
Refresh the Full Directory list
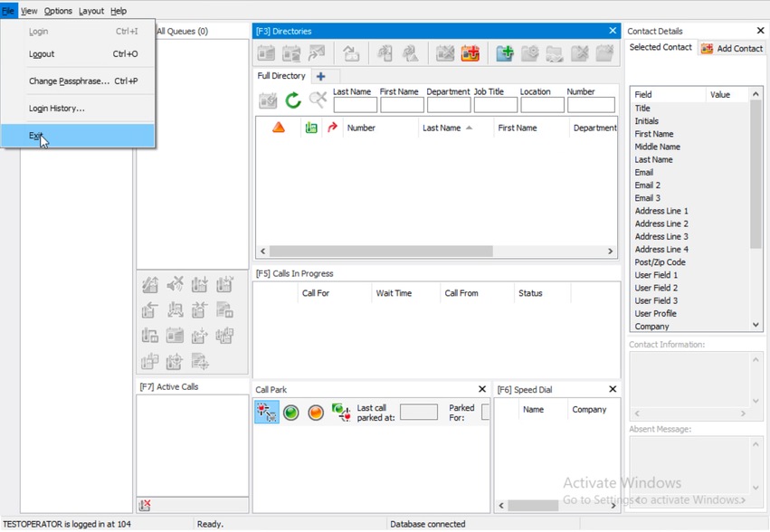click(291, 100)
